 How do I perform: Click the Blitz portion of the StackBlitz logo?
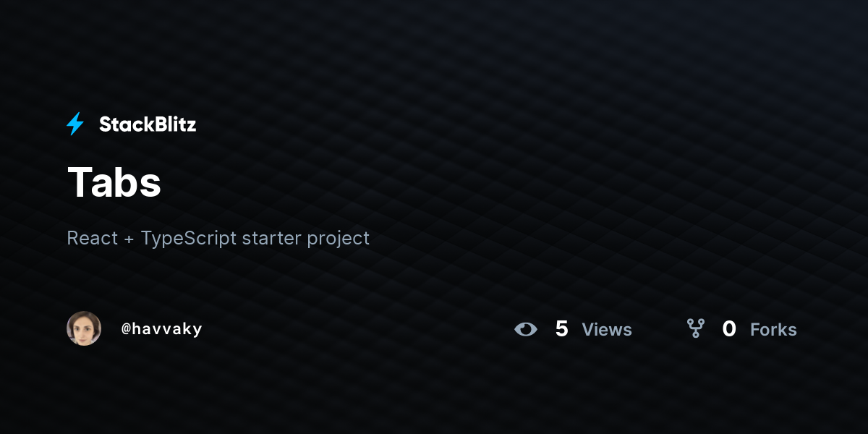pyautogui.click(x=172, y=124)
